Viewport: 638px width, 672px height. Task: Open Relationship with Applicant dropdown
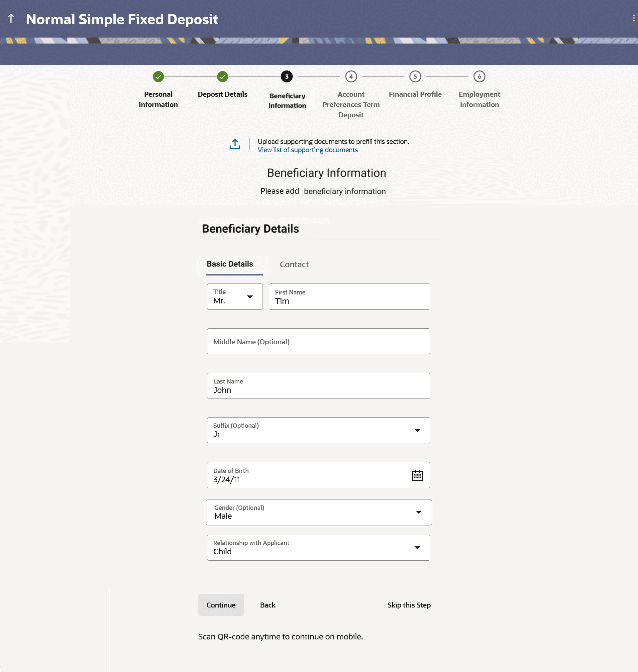(x=417, y=548)
